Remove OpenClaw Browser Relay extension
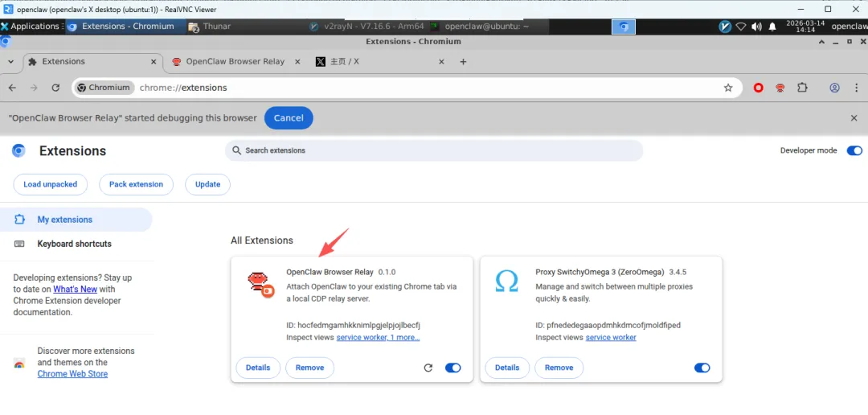Image resolution: width=868 pixels, height=415 pixels. [x=309, y=368]
